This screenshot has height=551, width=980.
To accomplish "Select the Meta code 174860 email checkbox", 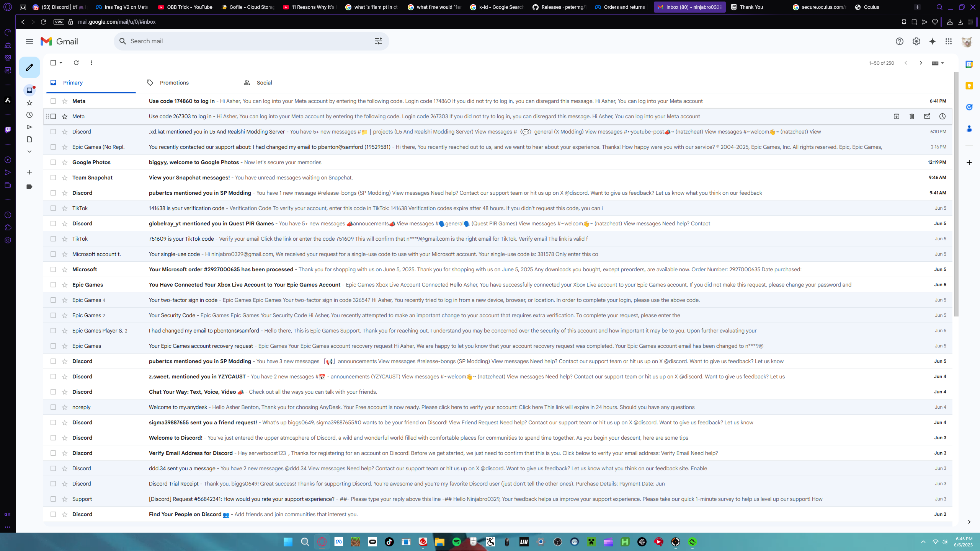I will click(53, 101).
